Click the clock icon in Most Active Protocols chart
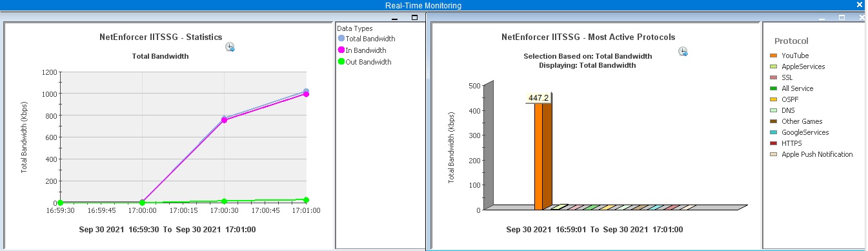 pyautogui.click(x=683, y=52)
